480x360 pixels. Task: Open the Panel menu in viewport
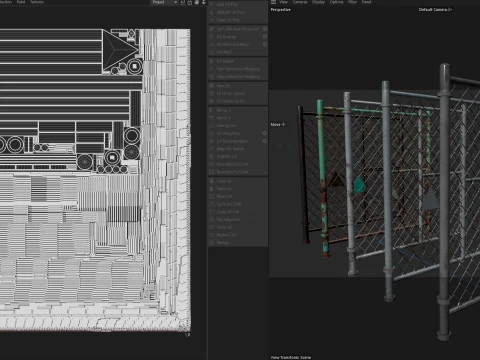point(366,2)
